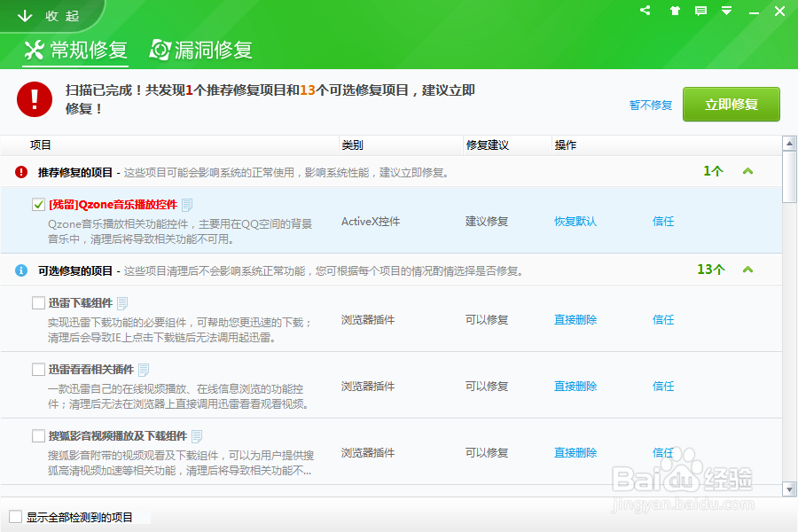Image resolution: width=798 pixels, height=532 pixels.
Task: Click the 修复建议 column header
Action: click(x=487, y=145)
